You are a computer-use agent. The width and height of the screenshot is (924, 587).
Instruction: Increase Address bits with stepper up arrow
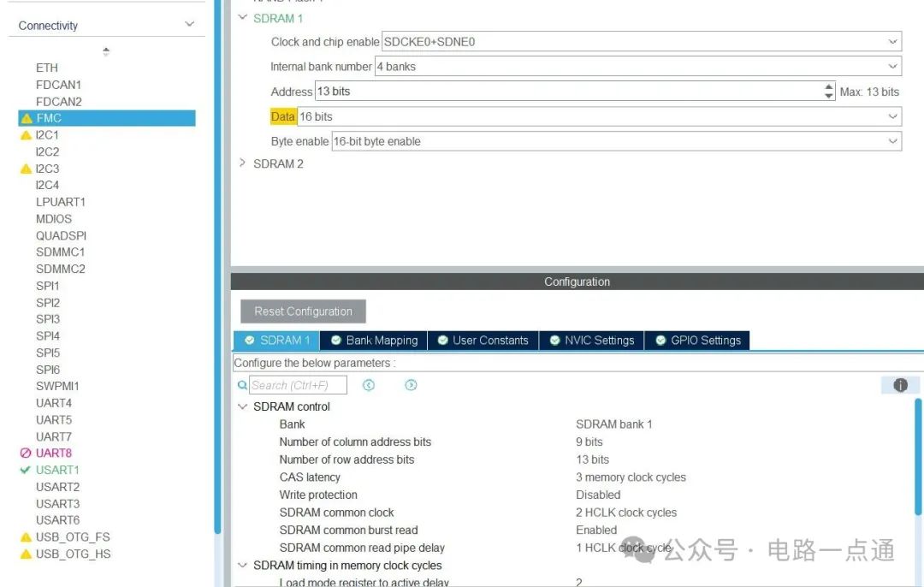[829, 87]
